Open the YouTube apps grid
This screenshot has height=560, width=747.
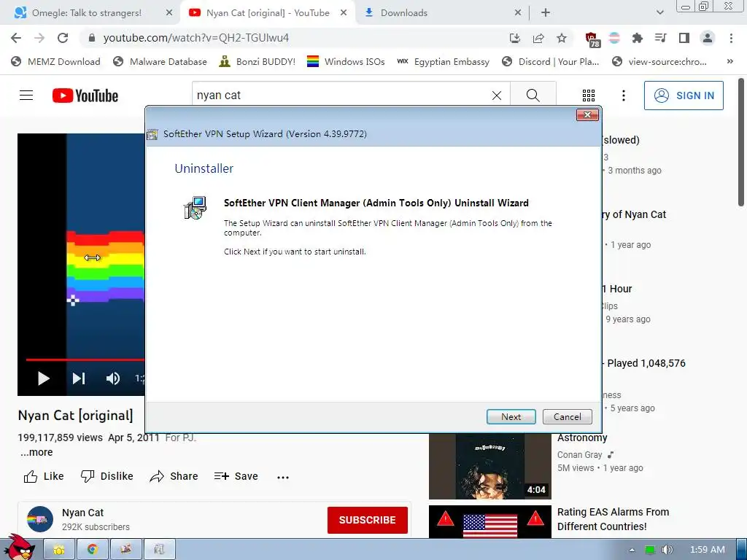coord(589,96)
